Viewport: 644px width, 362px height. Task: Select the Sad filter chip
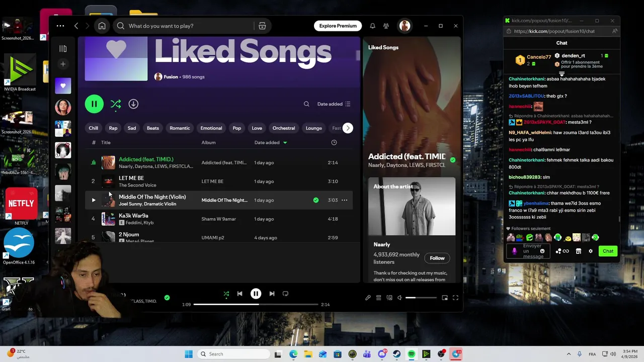pos(132,128)
